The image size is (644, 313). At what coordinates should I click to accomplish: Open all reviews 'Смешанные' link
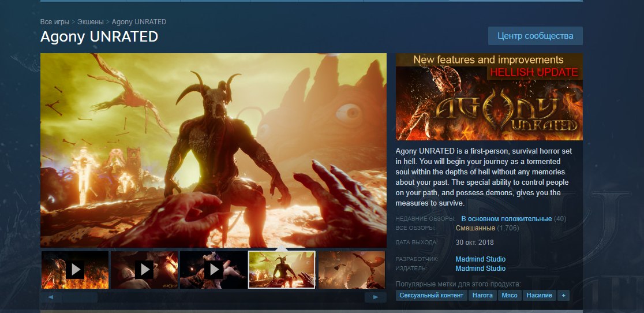point(475,228)
